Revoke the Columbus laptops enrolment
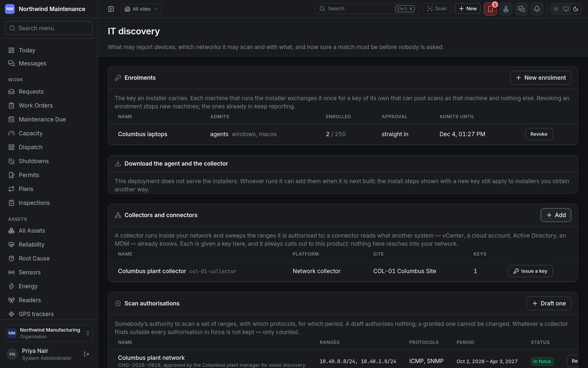The image size is (588, 368). pyautogui.click(x=539, y=134)
